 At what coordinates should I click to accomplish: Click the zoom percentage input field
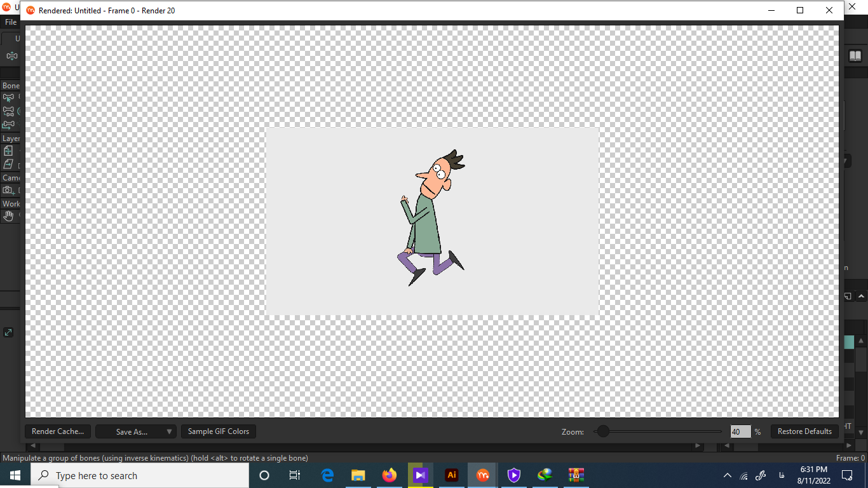click(x=740, y=432)
